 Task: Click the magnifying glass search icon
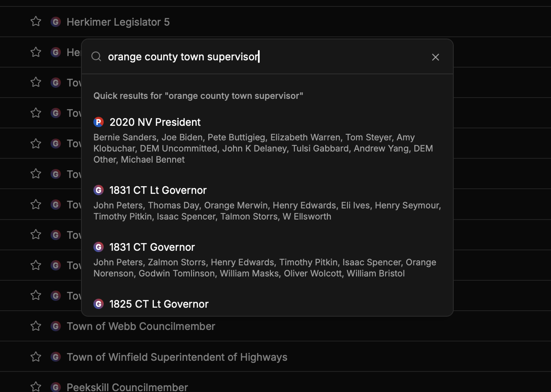(96, 57)
